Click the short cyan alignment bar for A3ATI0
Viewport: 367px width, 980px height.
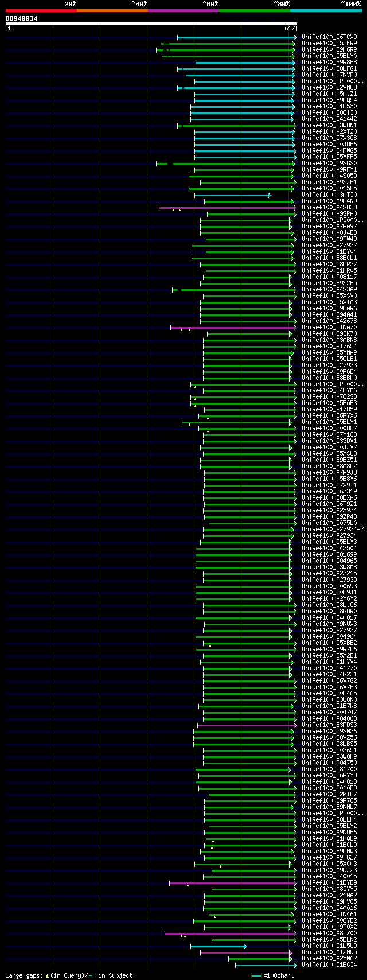[232, 195]
